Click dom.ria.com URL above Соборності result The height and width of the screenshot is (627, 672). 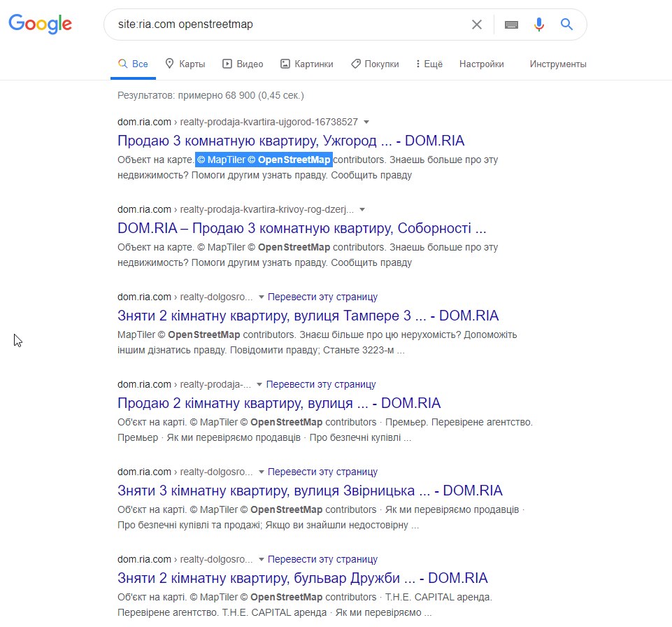click(x=236, y=209)
